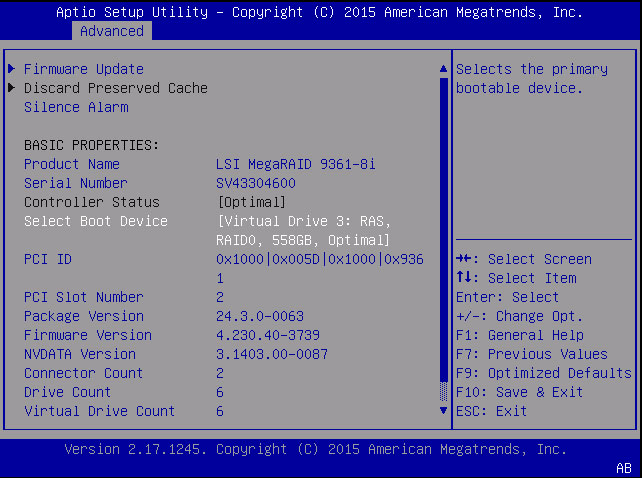Click NVDATA value 3.1403.00-0087
The height and width of the screenshot is (478, 642).
pos(272,354)
